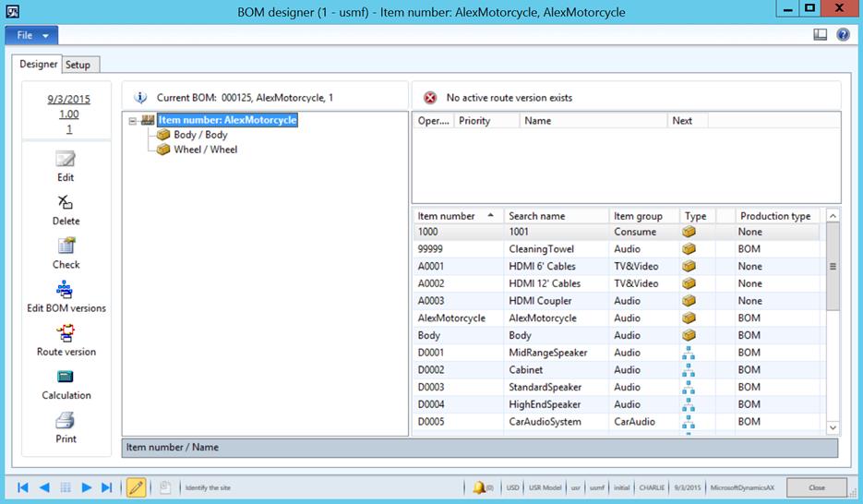Click the Delete icon in the sidebar
863x504 pixels.
[65, 202]
